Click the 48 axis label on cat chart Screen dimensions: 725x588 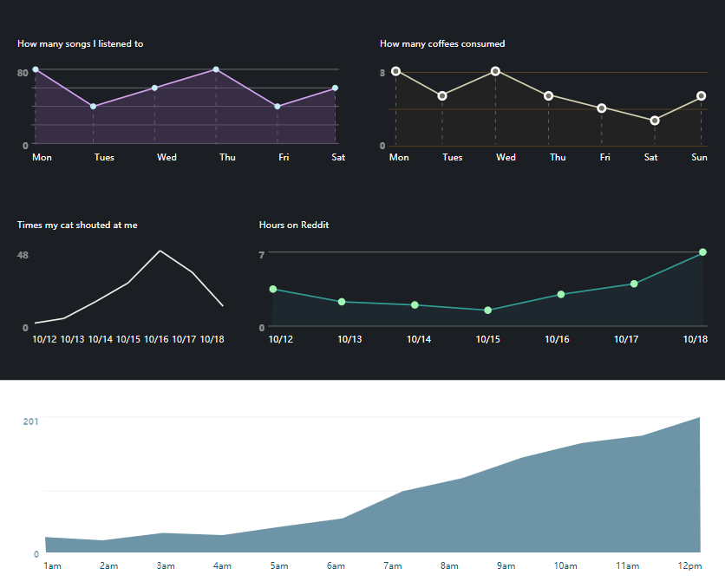(23, 255)
